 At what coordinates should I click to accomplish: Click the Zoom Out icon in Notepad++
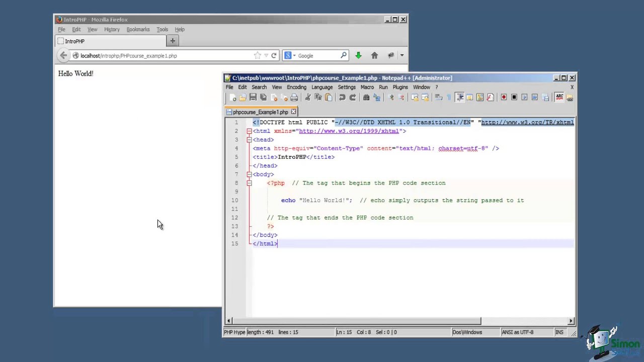click(x=401, y=97)
